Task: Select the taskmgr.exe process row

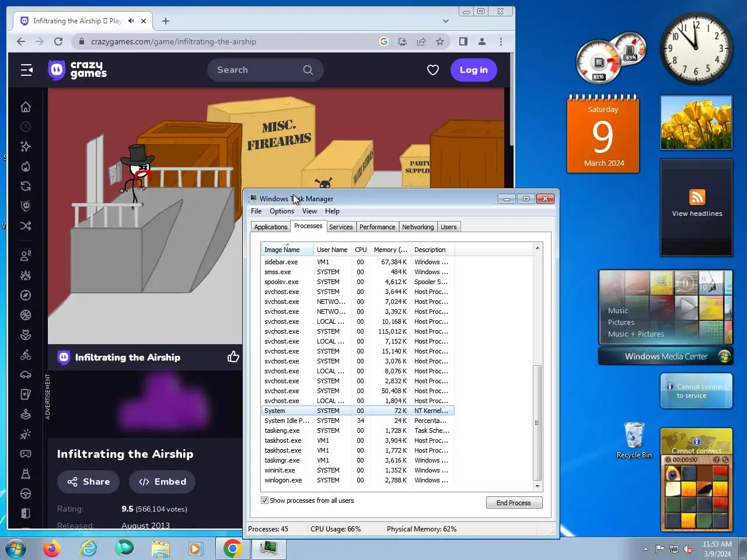Action: click(358, 460)
